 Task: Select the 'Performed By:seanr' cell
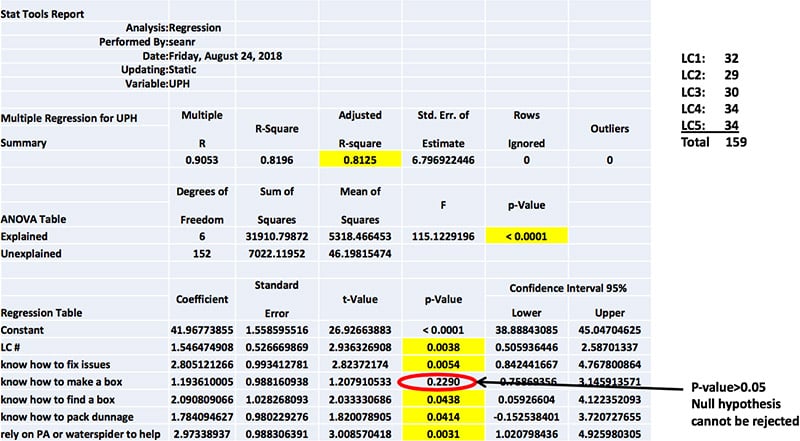click(x=147, y=42)
